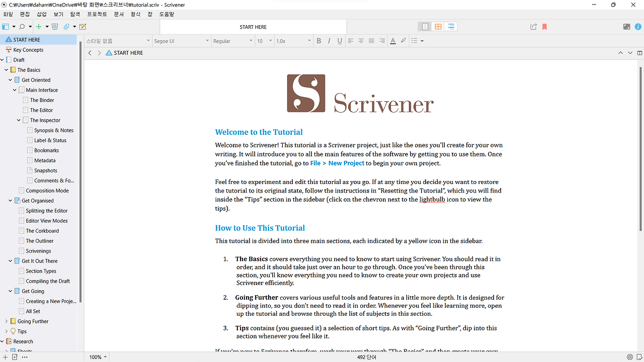Expand the Tips folder
Viewport: 644px width, 362px height.
pyautogui.click(x=7, y=331)
